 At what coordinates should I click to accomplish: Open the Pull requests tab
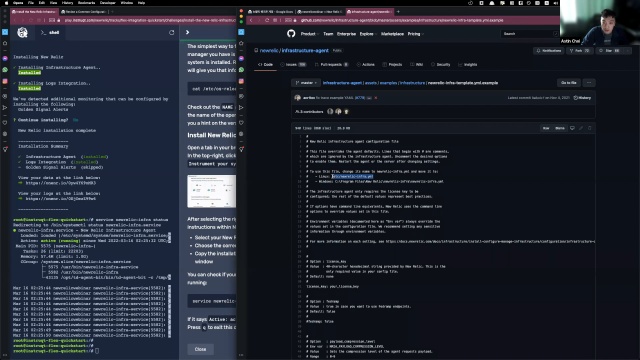[331, 64]
